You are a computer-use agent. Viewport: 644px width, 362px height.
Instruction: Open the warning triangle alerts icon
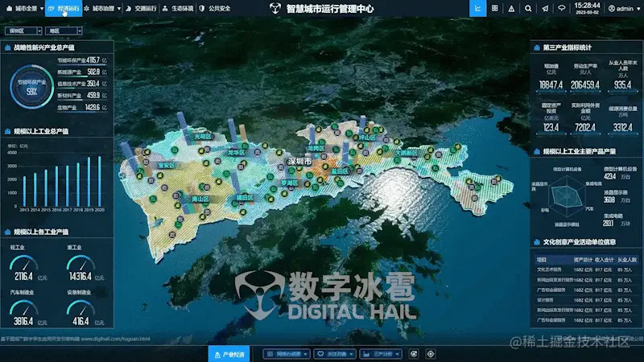pyautogui.click(x=511, y=8)
